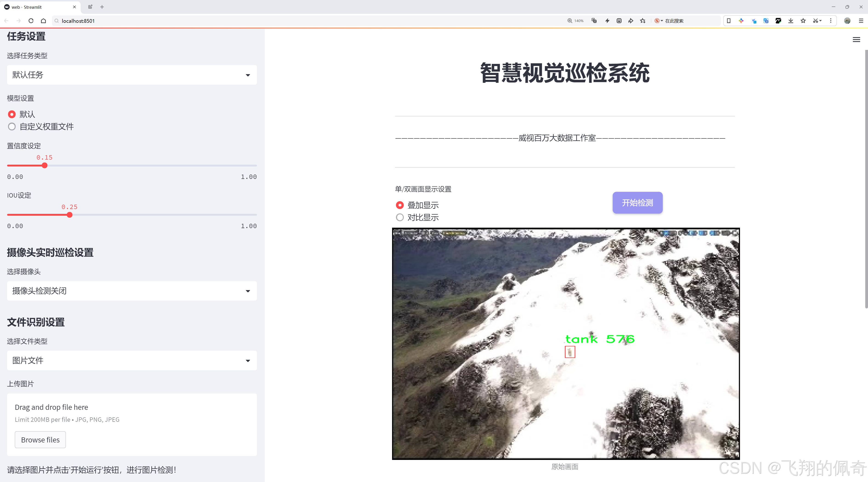Viewport: 868px width, 482px height.
Task: Click the lightning speed-mode icon
Action: click(607, 21)
